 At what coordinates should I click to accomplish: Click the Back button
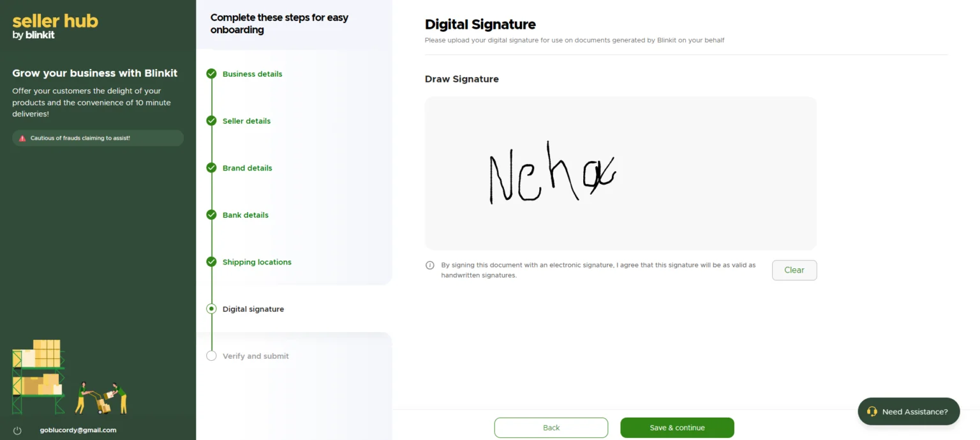[x=551, y=427]
